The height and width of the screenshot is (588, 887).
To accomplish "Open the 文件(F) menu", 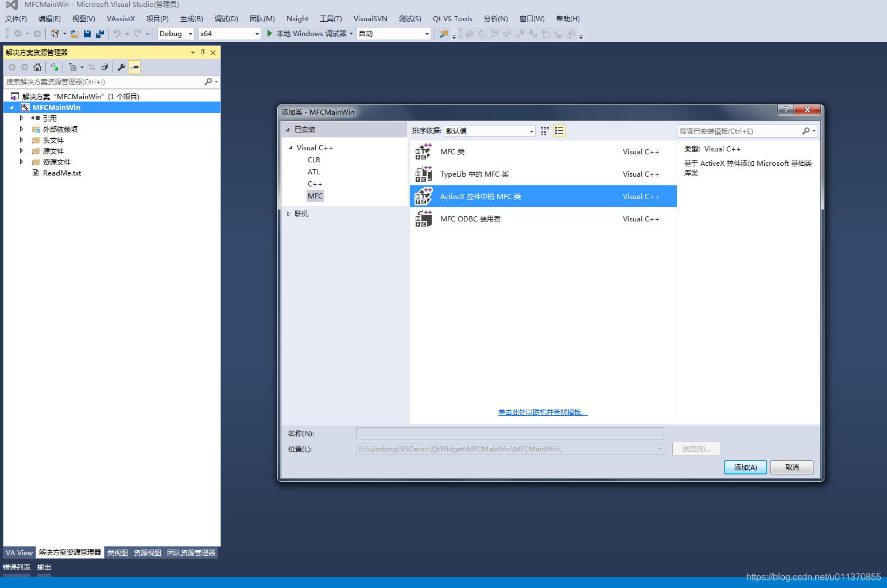I will (x=16, y=19).
